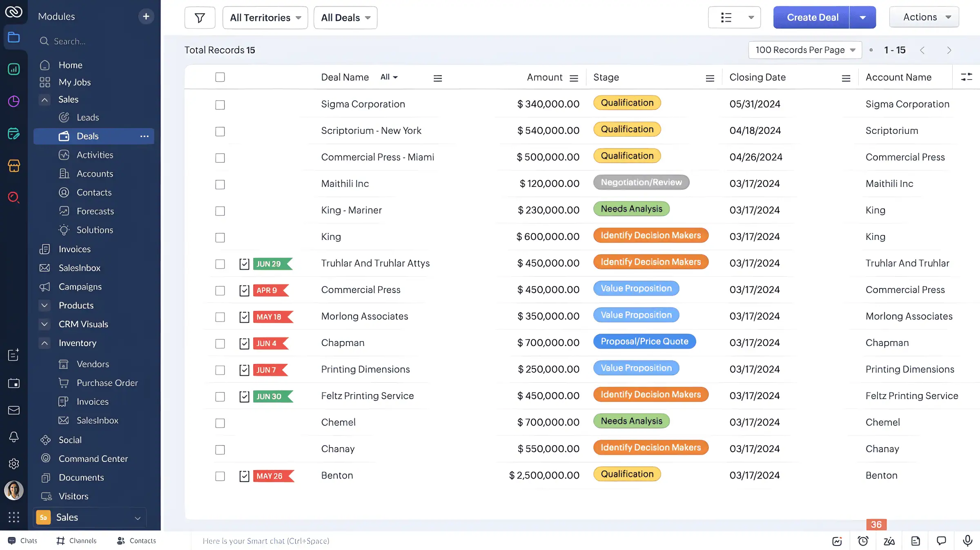The width and height of the screenshot is (980, 550).
Task: Open the reminders alarm-clock icon at bottom right
Action: [x=863, y=541]
